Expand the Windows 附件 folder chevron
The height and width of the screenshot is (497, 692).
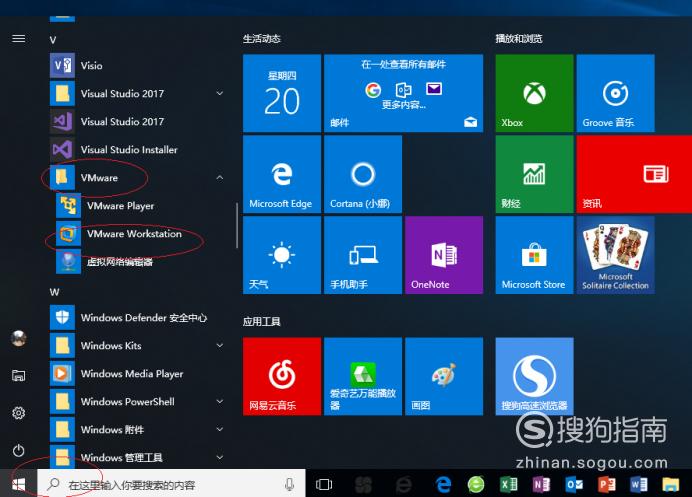coord(219,429)
